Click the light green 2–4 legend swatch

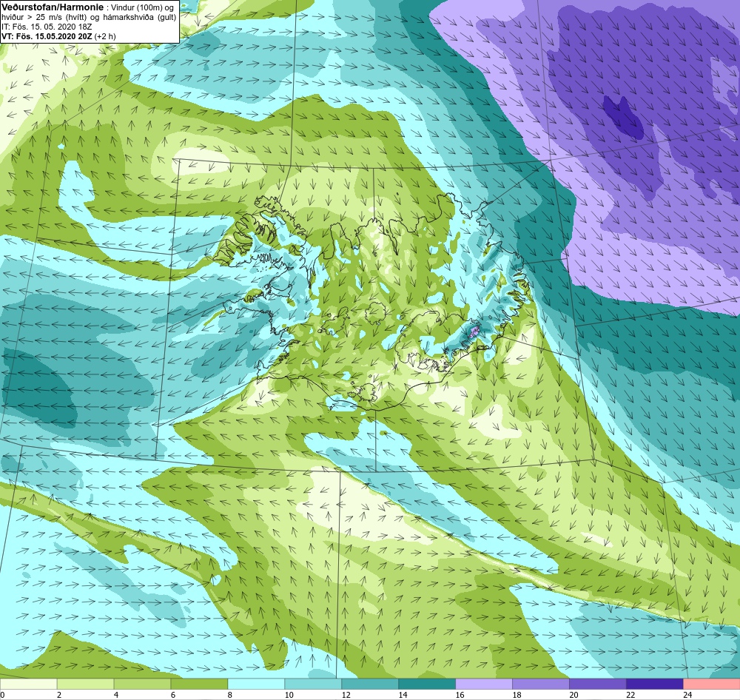(85, 684)
